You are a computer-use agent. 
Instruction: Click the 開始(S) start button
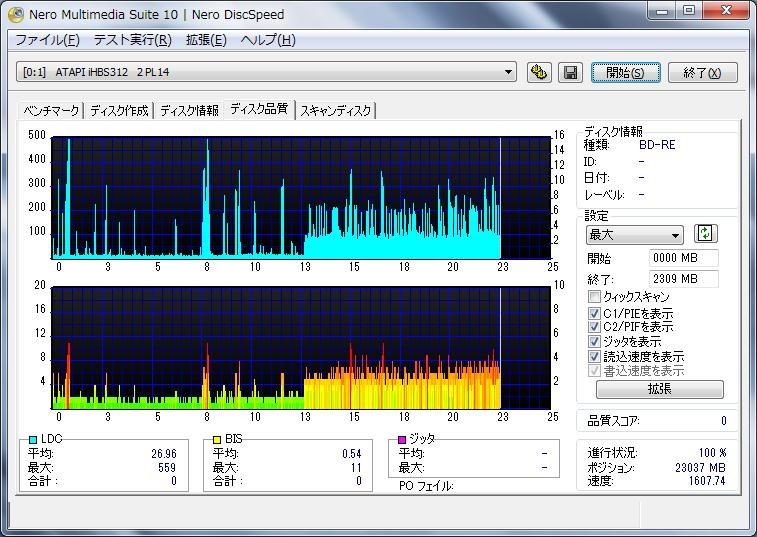click(625, 73)
